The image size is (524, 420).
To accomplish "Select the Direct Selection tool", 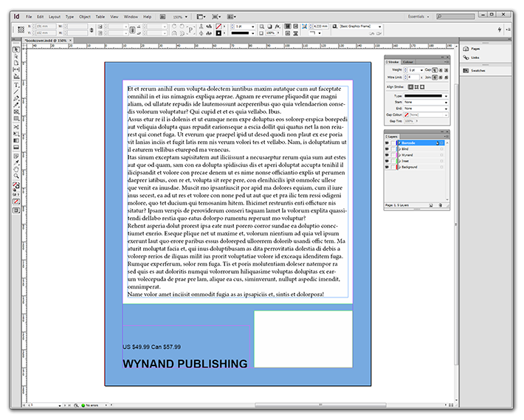I will coord(16,56).
